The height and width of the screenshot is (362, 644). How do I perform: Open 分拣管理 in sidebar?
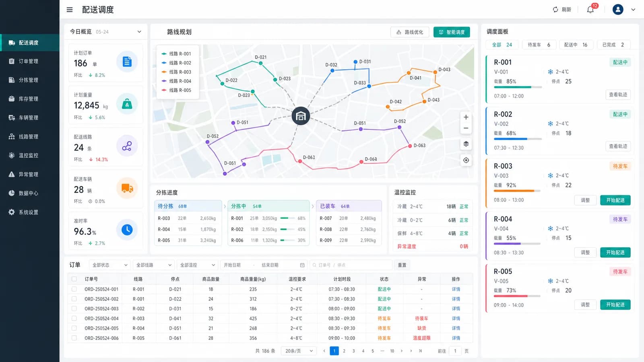pos(30,80)
